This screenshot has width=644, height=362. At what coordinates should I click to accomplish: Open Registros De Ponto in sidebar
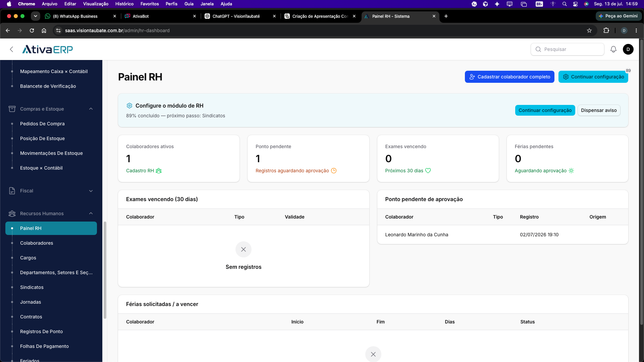click(x=51, y=331)
